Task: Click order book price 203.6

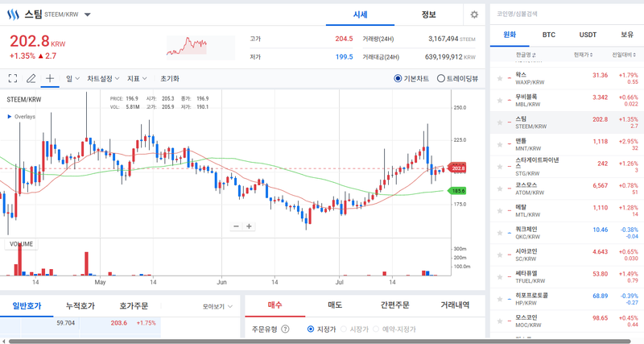Action: click(118, 323)
